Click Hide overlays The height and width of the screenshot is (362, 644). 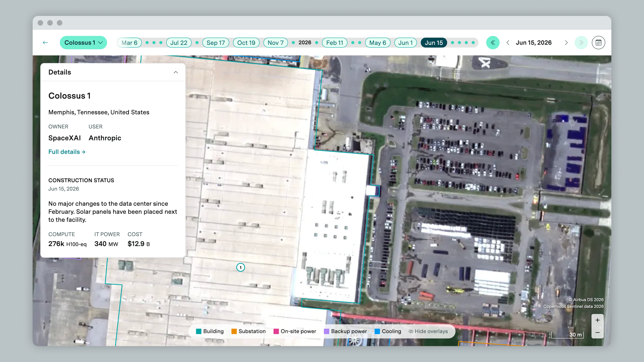[x=428, y=331]
